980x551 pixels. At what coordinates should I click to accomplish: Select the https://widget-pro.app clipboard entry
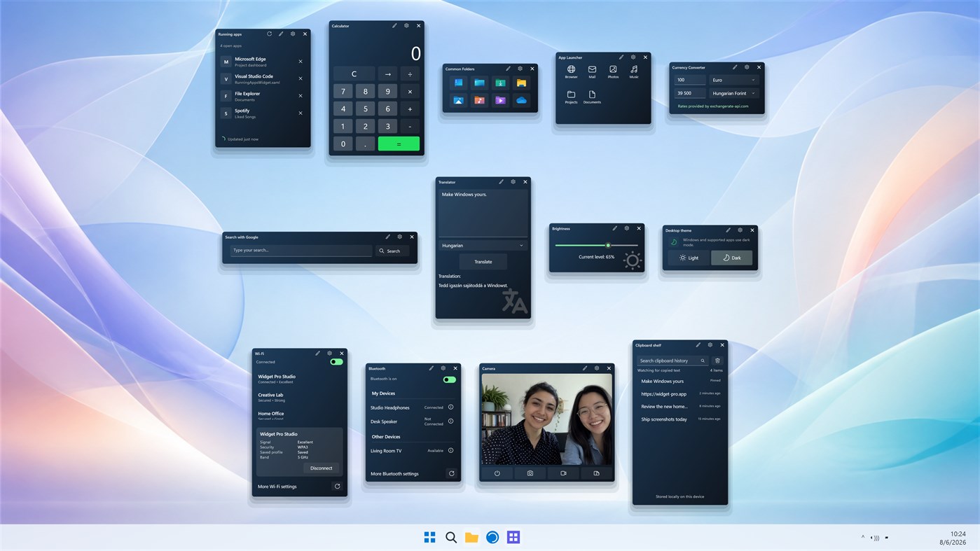[680, 393]
